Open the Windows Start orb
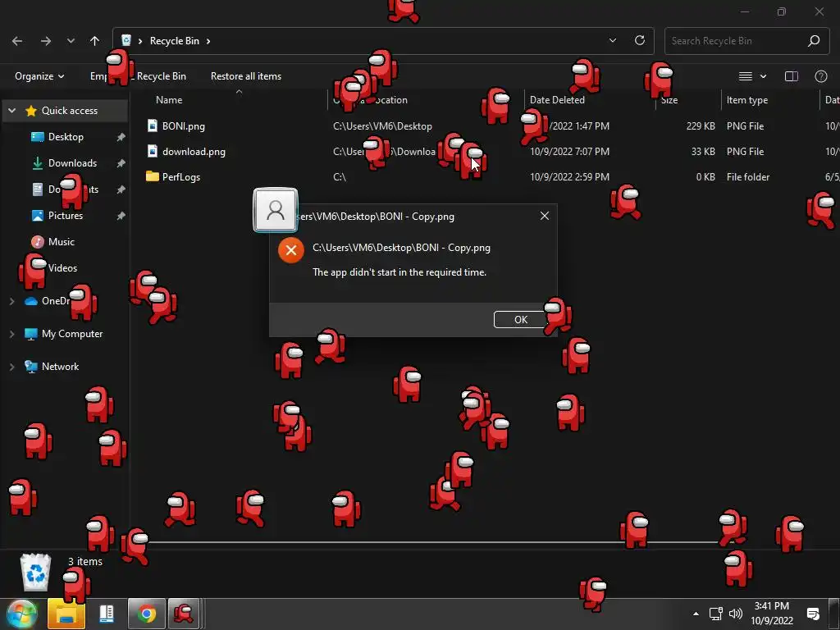The height and width of the screenshot is (630, 840). tap(21, 614)
